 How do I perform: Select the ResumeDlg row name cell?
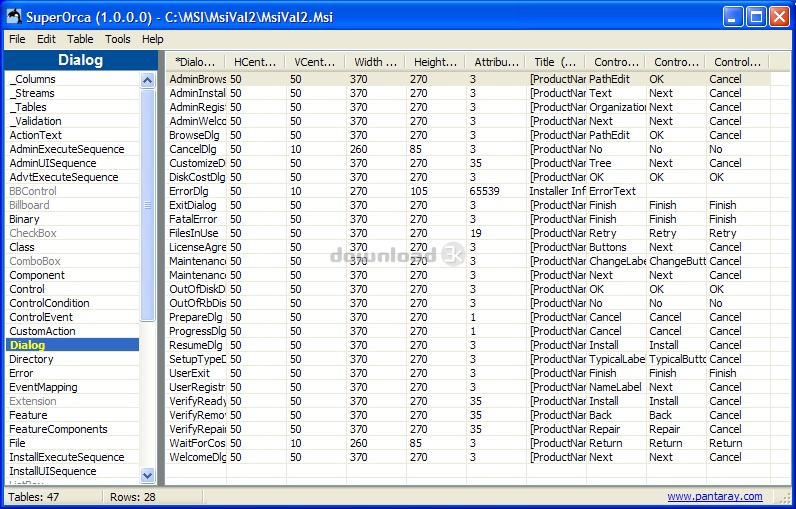(x=196, y=345)
